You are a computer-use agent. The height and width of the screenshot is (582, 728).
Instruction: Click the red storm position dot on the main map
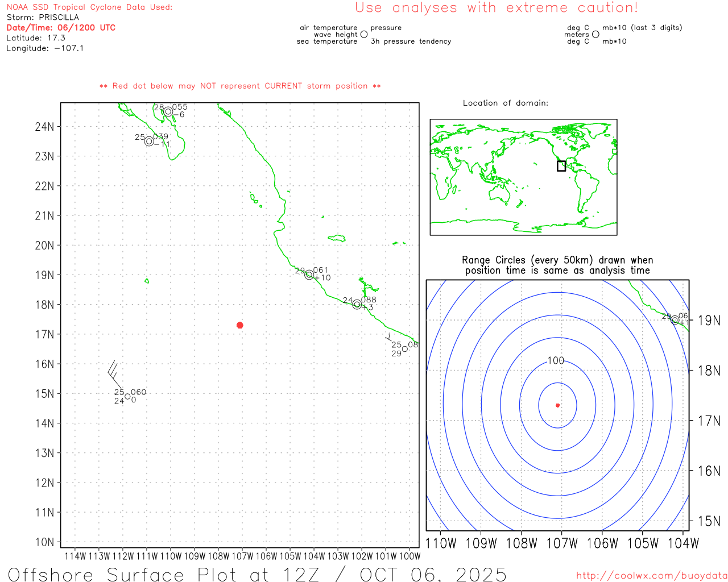[240, 325]
